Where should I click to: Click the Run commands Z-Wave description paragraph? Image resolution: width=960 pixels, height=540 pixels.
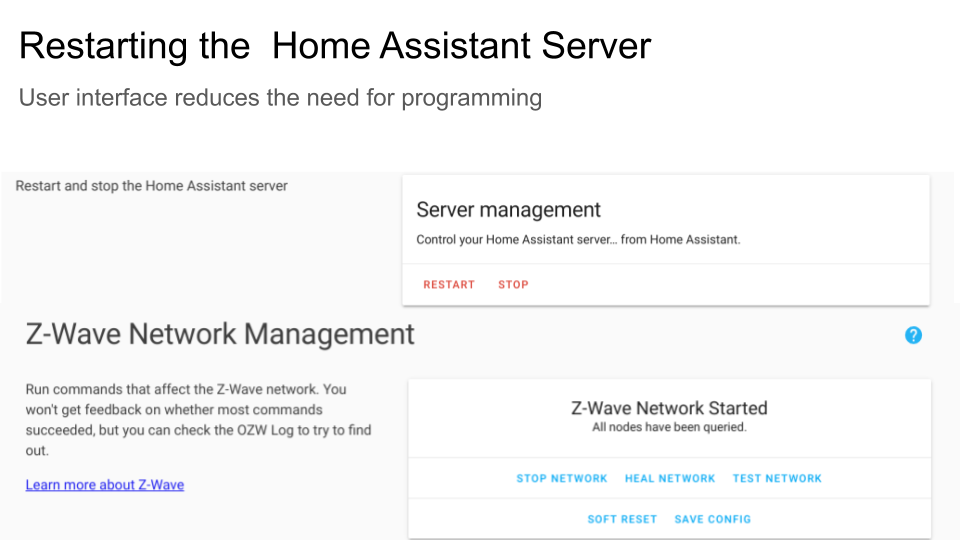click(198, 420)
